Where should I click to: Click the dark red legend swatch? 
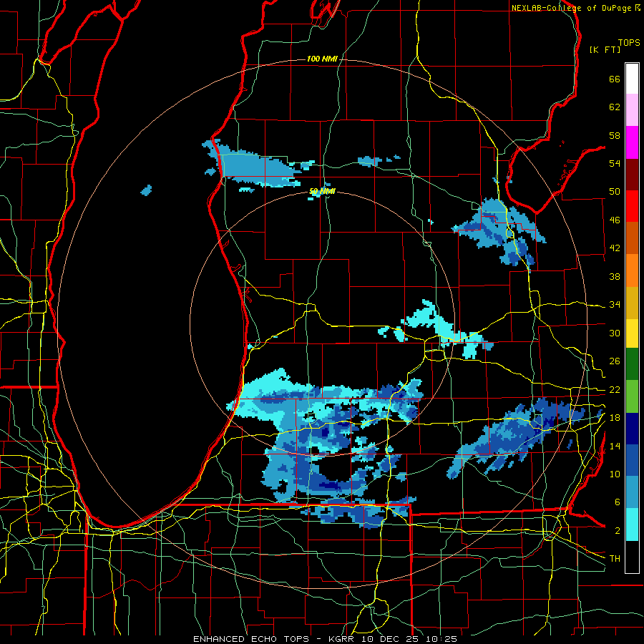(632, 175)
